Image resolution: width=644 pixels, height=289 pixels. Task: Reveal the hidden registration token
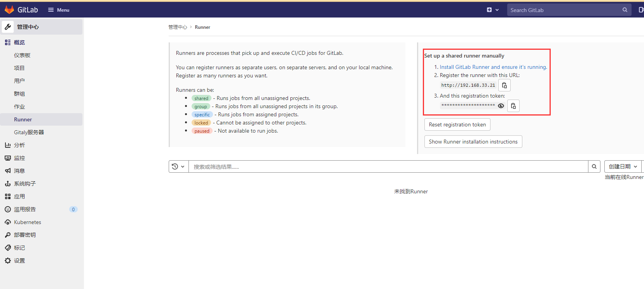501,106
